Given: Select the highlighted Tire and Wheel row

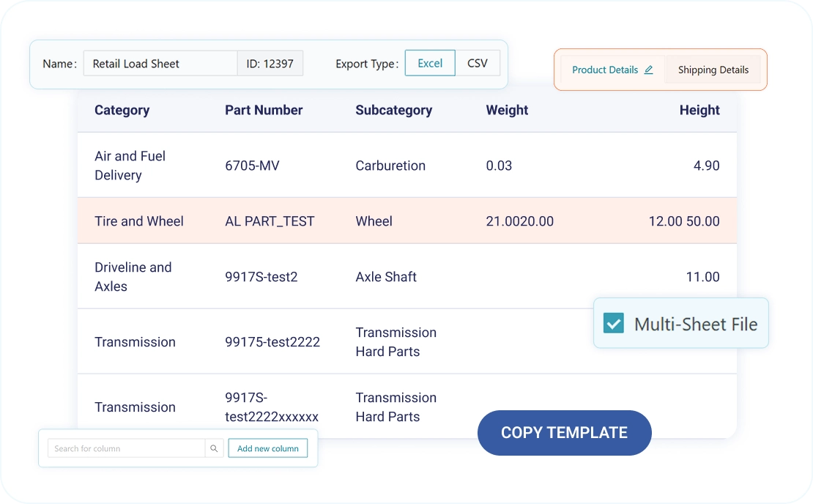Looking at the screenshot, I should (406, 221).
